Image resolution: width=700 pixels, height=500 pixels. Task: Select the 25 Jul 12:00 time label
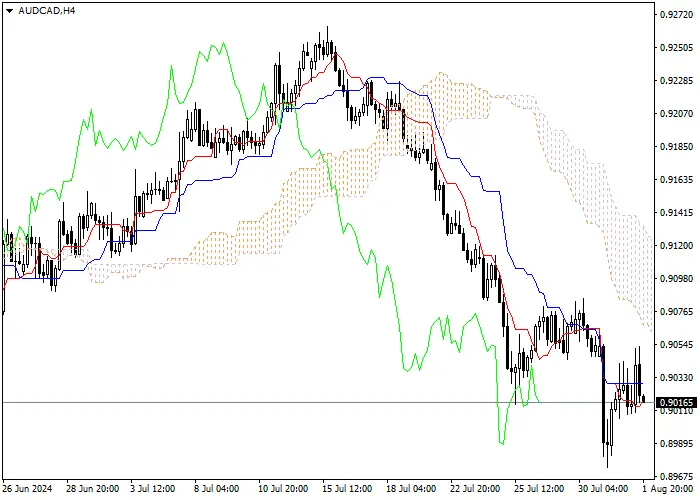pyautogui.click(x=539, y=489)
